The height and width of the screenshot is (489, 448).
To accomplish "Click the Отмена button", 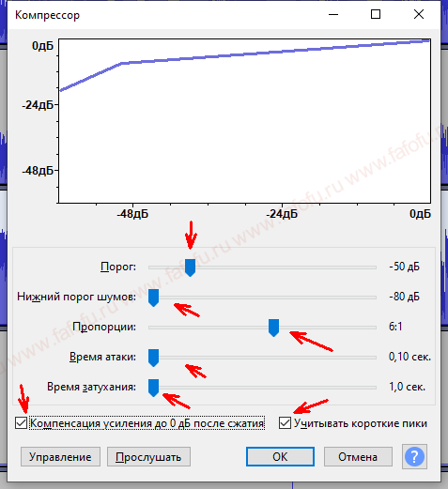I will (x=358, y=457).
